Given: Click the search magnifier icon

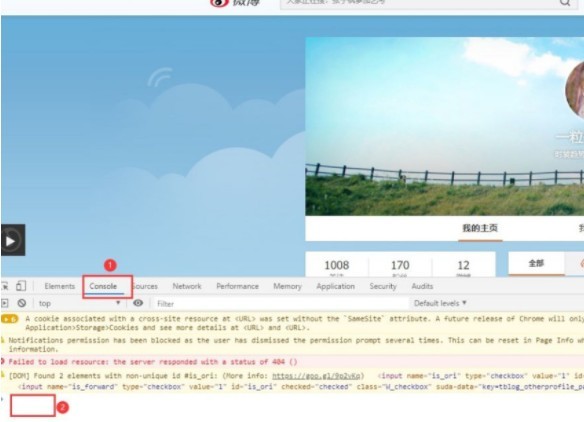Looking at the screenshot, I should click(565, 3).
